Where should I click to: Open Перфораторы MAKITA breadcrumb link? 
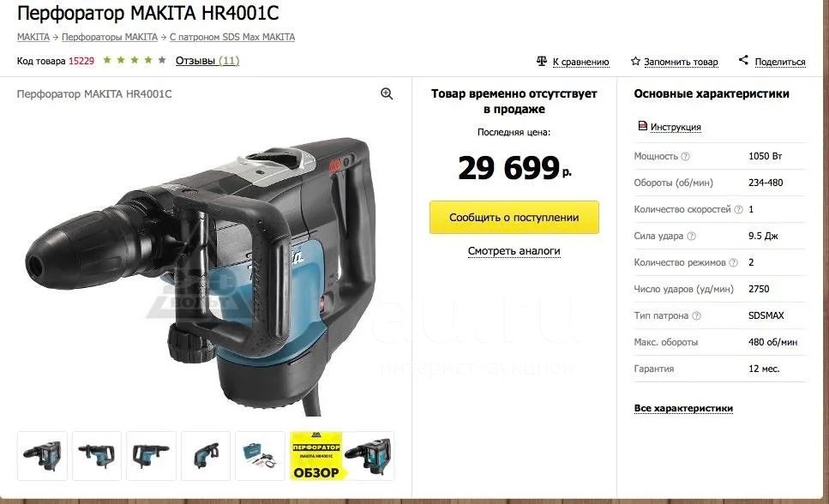click(110, 37)
